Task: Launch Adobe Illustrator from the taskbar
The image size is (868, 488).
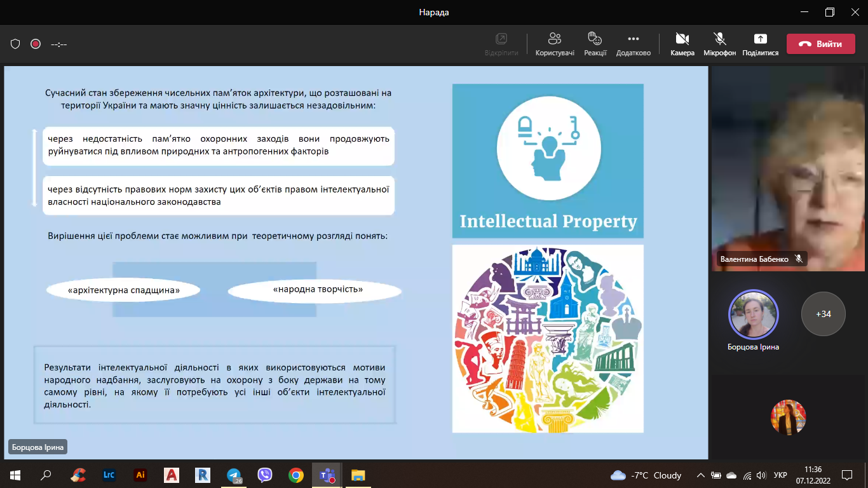Action: pyautogui.click(x=140, y=475)
